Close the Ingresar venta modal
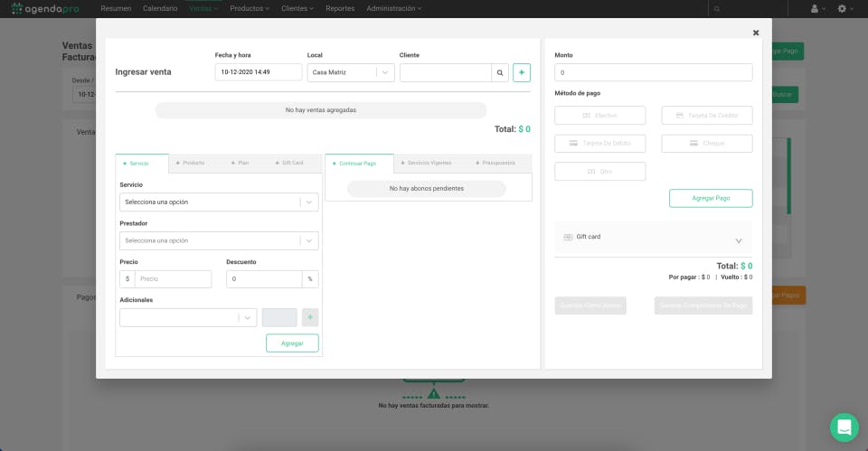 coord(756,33)
